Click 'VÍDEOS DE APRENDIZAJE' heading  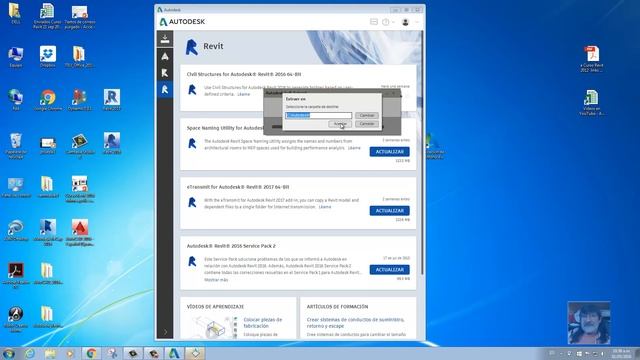coord(215,307)
